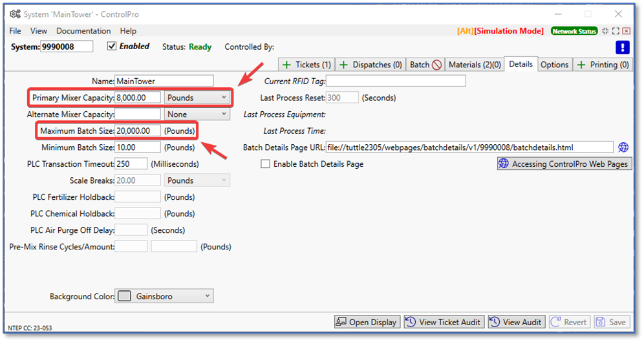Open the Documentation menu
This screenshot has width=644, height=342.
pos(83,31)
